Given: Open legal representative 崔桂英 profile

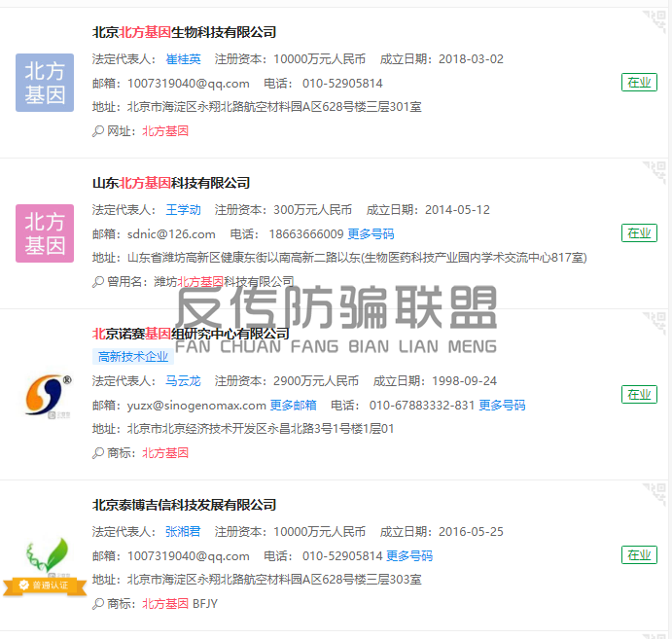Looking at the screenshot, I should tap(183, 58).
